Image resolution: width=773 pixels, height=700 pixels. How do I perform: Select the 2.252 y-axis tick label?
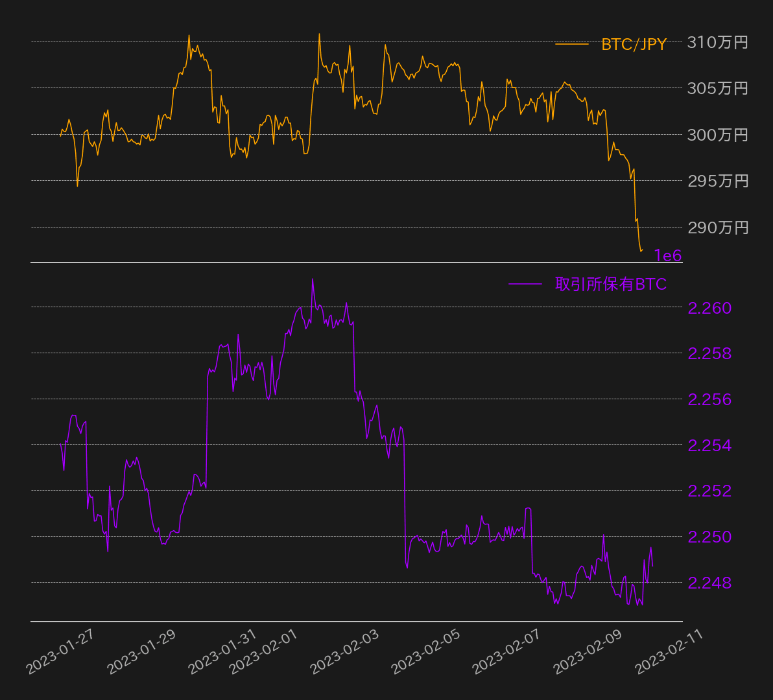click(x=709, y=491)
